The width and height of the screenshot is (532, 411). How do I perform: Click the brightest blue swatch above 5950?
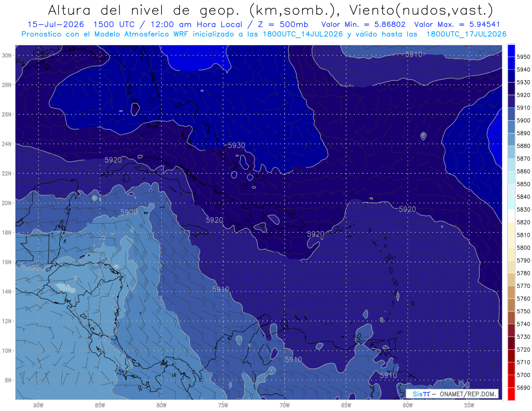[x=511, y=51]
